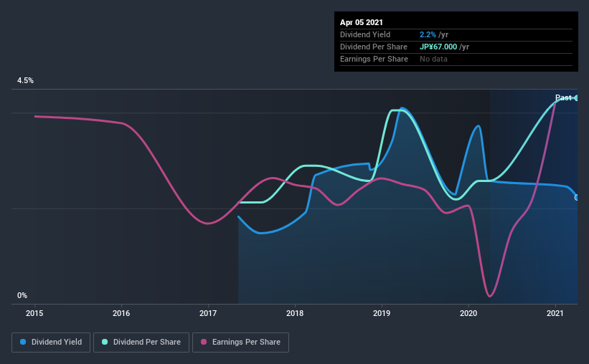Click the blue dividend yield end-point marker
The image size is (589, 364).
[x=577, y=197]
